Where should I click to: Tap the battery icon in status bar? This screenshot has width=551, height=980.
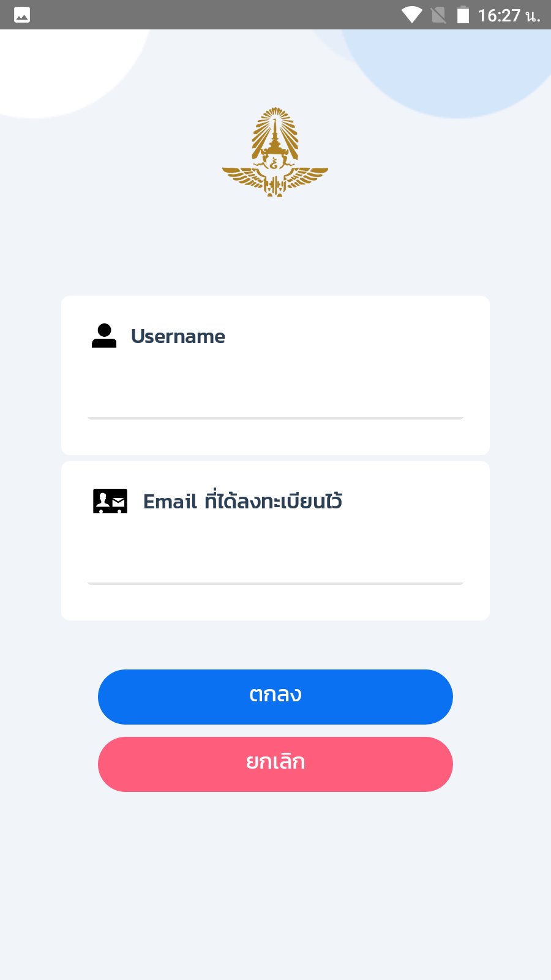[x=463, y=15]
